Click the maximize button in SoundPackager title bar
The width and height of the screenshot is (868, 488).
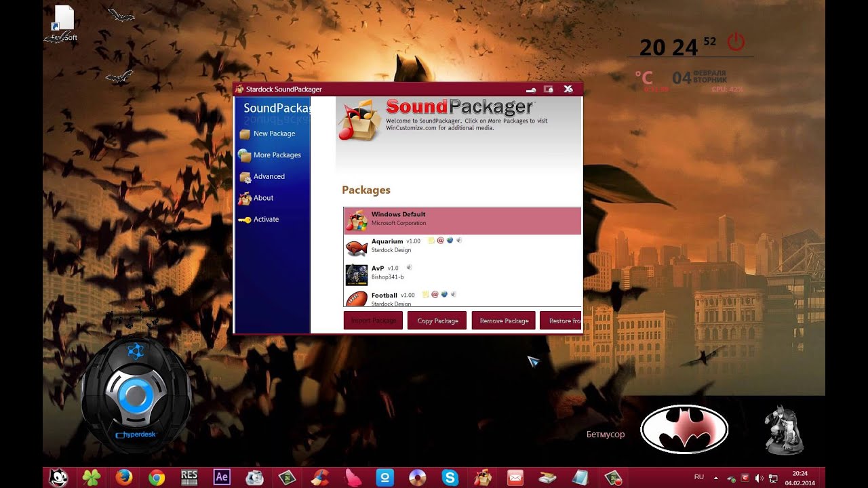[549, 89]
